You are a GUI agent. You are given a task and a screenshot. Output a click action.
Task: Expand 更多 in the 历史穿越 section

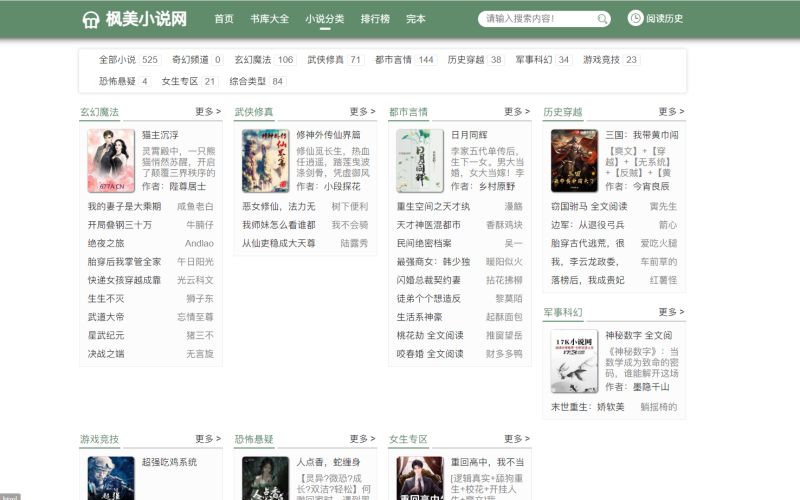tap(671, 111)
